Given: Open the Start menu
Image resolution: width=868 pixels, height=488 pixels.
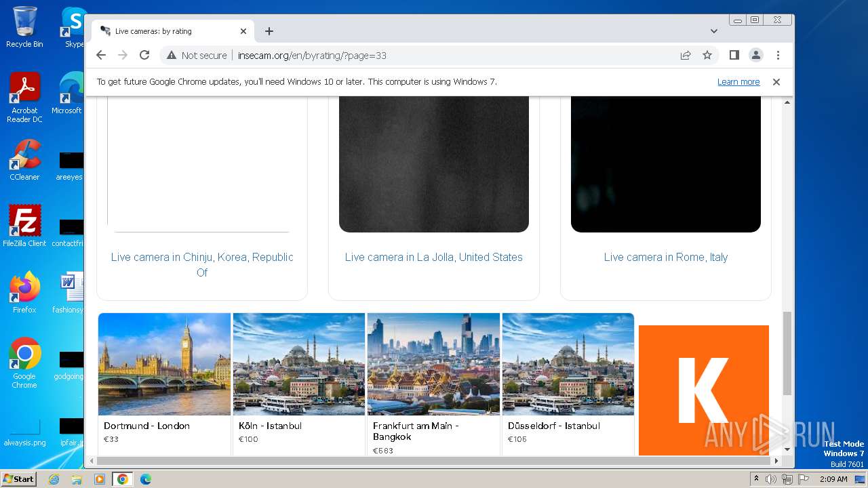Looking at the screenshot, I should [19, 479].
